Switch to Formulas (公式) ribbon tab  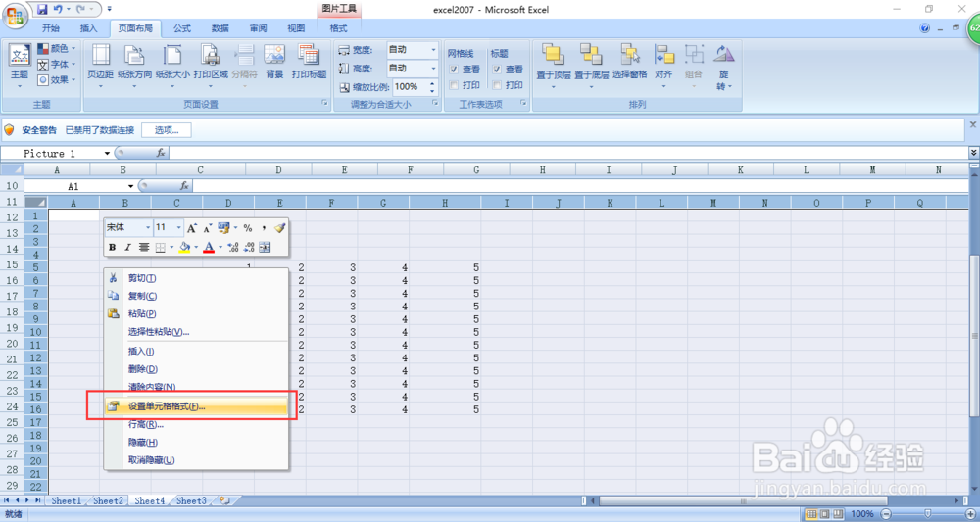pos(182,28)
